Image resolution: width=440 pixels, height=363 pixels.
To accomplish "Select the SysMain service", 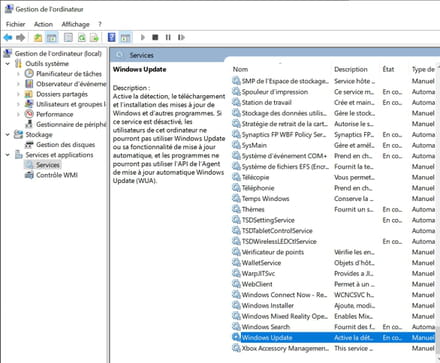I will [254, 145].
